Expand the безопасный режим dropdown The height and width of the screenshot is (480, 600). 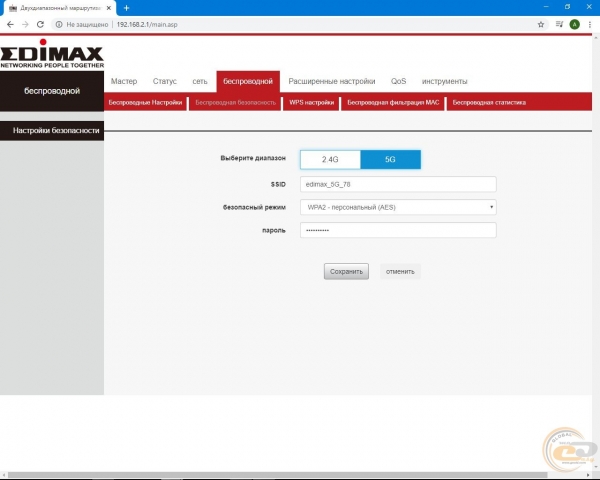point(398,207)
